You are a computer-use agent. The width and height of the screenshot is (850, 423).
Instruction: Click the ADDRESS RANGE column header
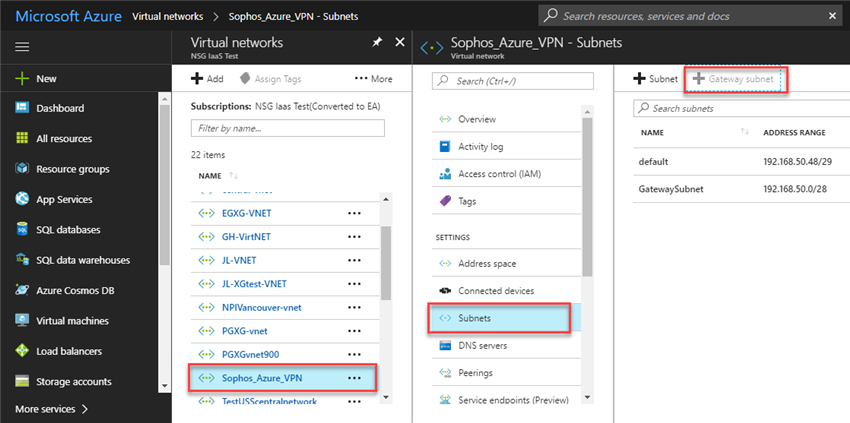[x=794, y=132]
